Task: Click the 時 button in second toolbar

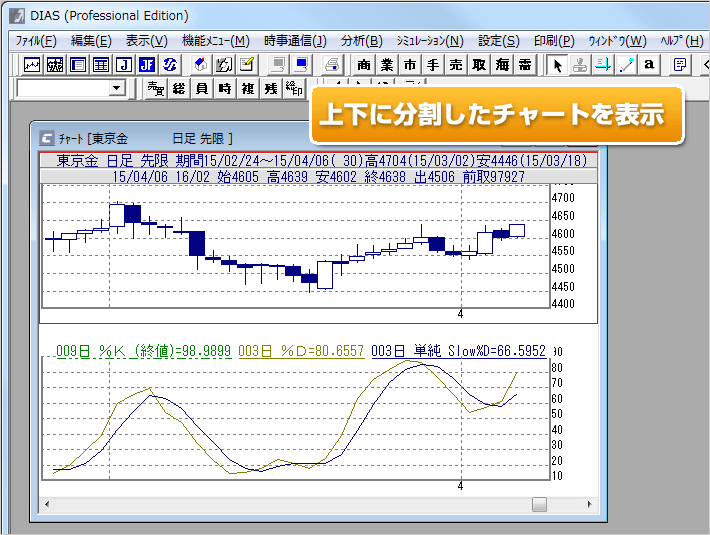Action: pos(224,89)
